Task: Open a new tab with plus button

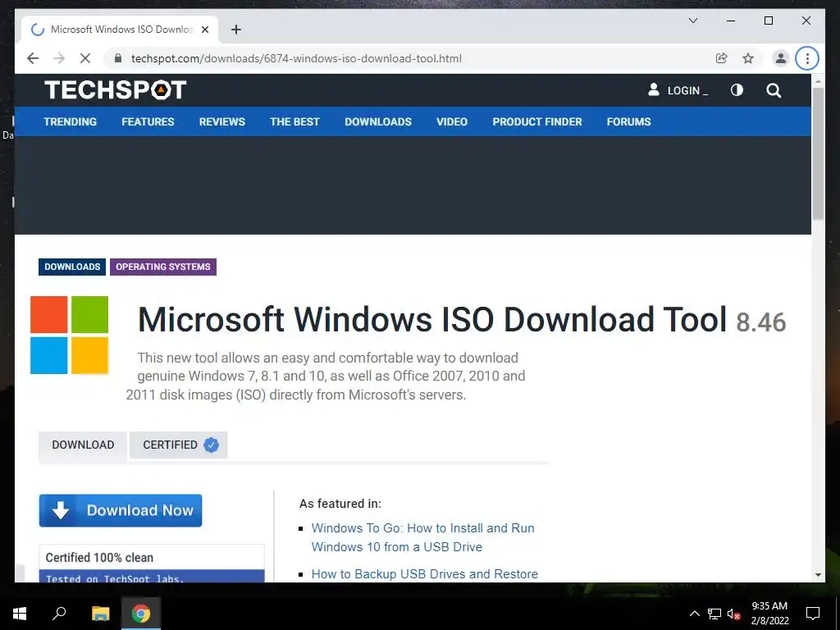Action: 235,30
